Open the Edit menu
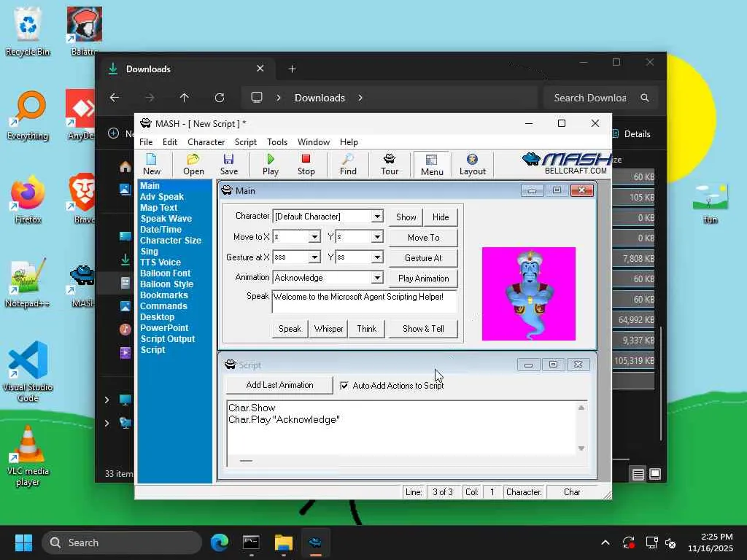This screenshot has height=560, width=747. (x=169, y=142)
